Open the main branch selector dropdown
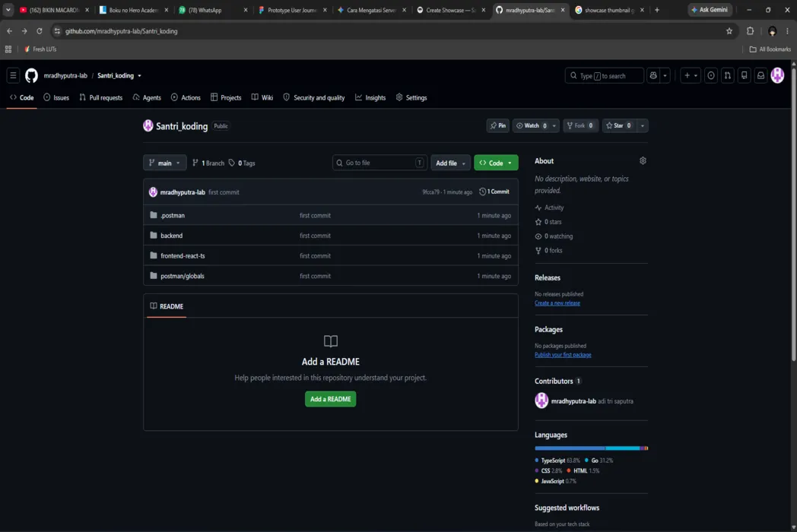Image resolution: width=797 pixels, height=532 pixels. [x=165, y=163]
